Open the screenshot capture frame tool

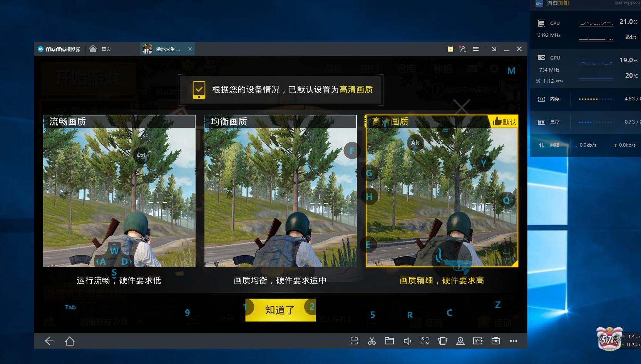354,341
